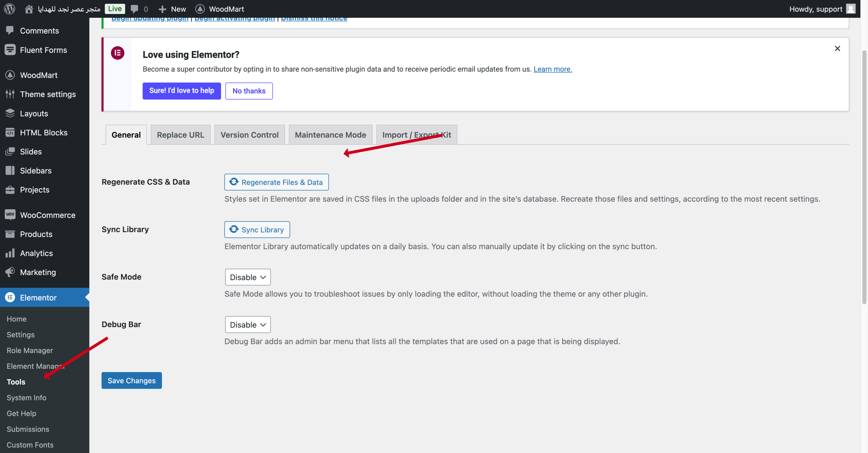Screen dimensions: 868x453
Task: Click the Sidebars panel icon
Action: (10, 170)
